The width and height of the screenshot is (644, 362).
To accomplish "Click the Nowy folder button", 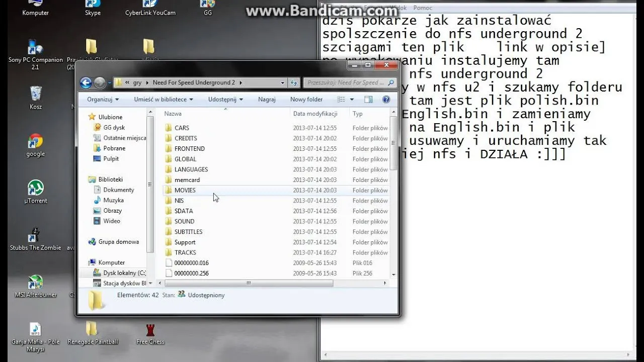I will point(306,100).
